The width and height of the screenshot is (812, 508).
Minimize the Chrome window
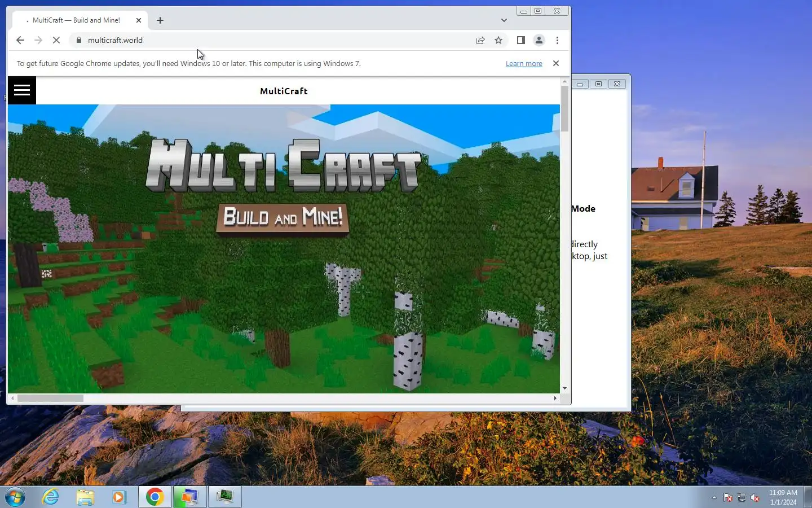tap(523, 11)
